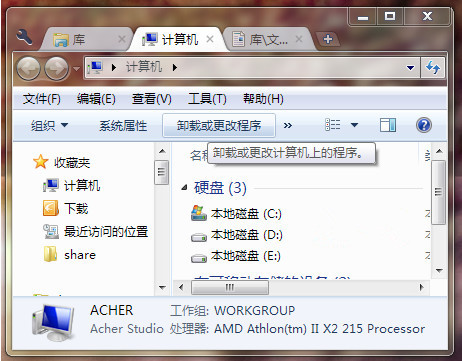
Task: Go forward with the Forward arrow button
Action: pyautogui.click(x=56, y=68)
